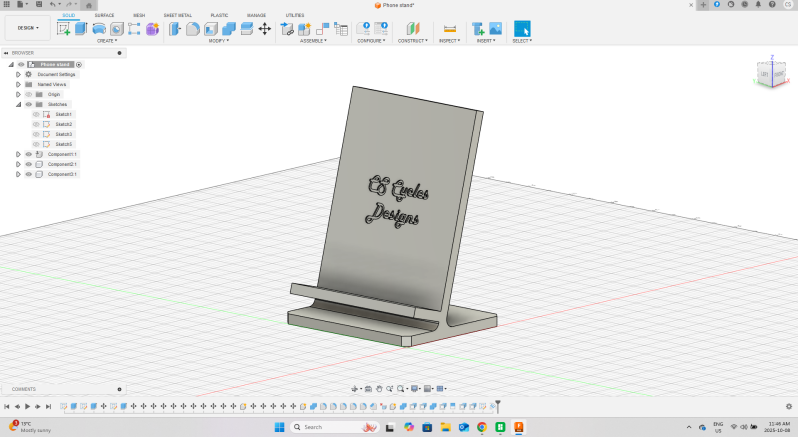The image size is (798, 437).
Task: Click the Construct menu label
Action: pyautogui.click(x=412, y=41)
